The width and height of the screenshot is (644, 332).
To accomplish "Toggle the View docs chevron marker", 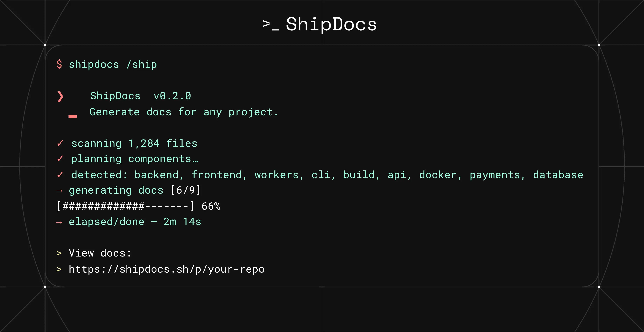I will (x=59, y=253).
